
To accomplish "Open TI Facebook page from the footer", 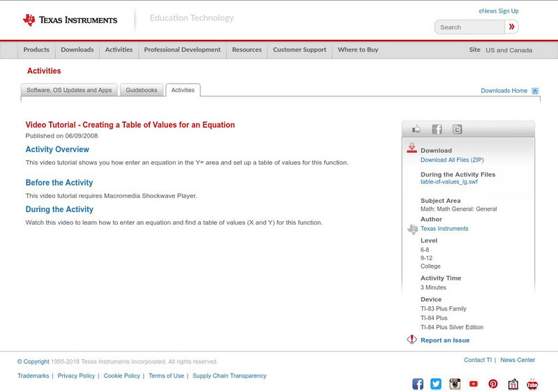I will tap(418, 384).
